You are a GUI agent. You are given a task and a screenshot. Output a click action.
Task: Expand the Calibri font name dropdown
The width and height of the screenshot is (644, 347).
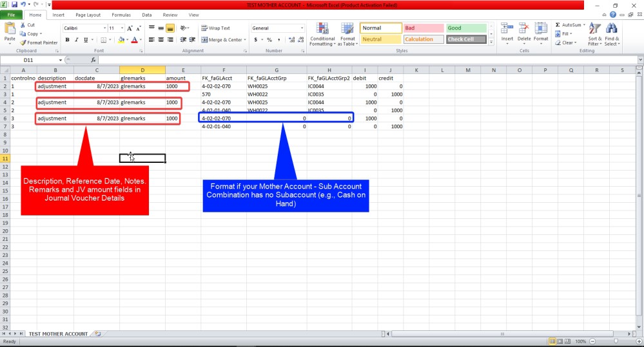click(105, 28)
